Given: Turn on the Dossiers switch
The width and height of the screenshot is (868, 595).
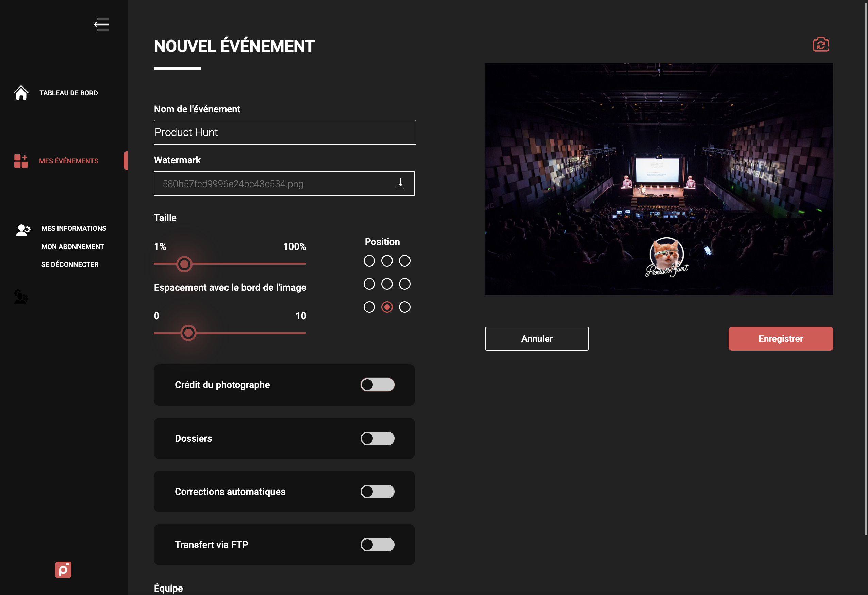Looking at the screenshot, I should coord(377,438).
